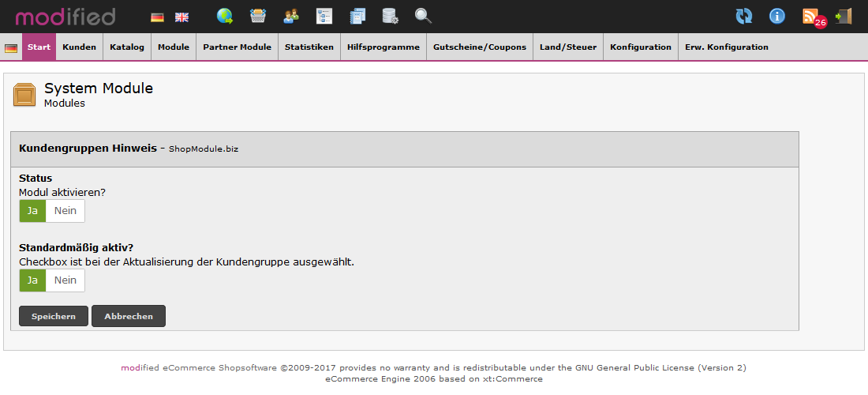Set Status Modul aktivieren to Nein

click(65, 211)
